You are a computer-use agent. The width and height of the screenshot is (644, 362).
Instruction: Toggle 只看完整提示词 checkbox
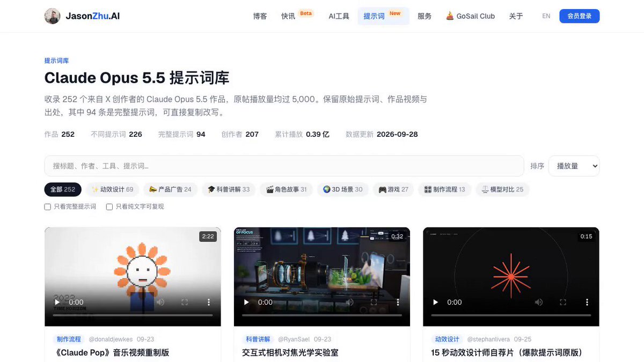pos(48,206)
